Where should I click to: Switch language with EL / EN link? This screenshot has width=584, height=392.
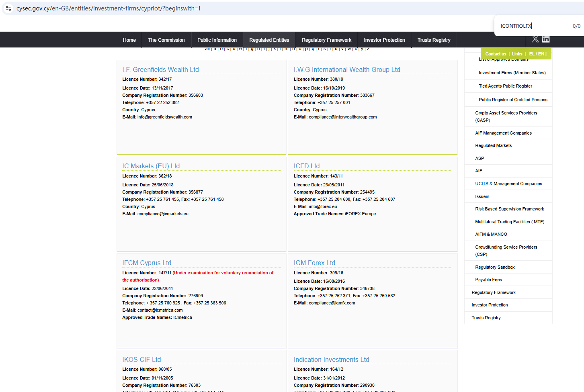tap(537, 54)
